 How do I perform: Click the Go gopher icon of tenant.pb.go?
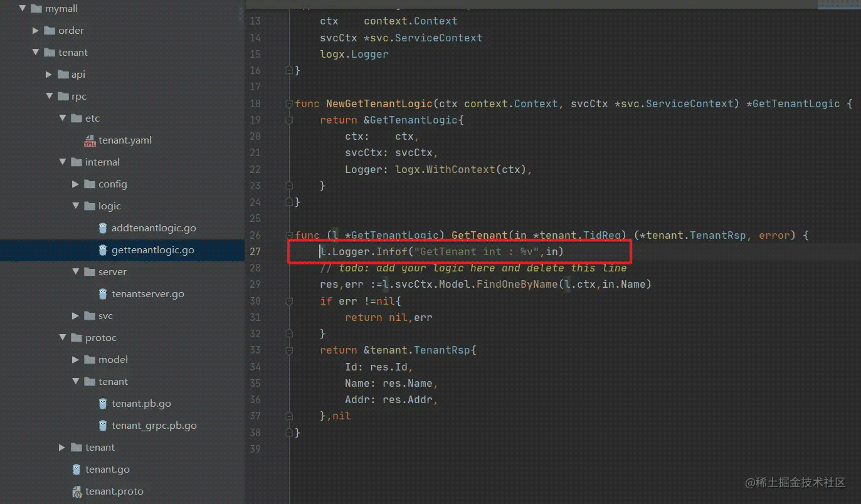(x=103, y=404)
